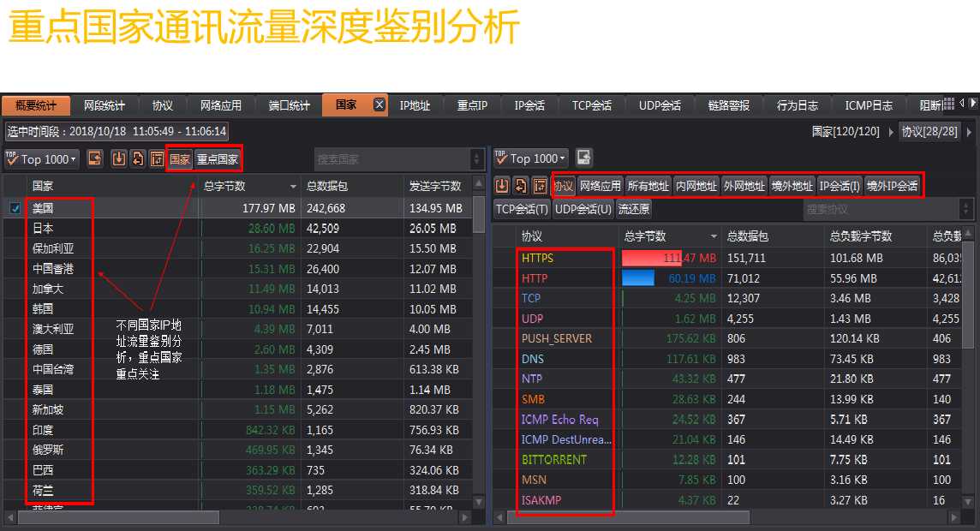980x531 pixels.
Task: Click the protocol table's horizontal scrollbar thumb
Action: click(x=628, y=517)
